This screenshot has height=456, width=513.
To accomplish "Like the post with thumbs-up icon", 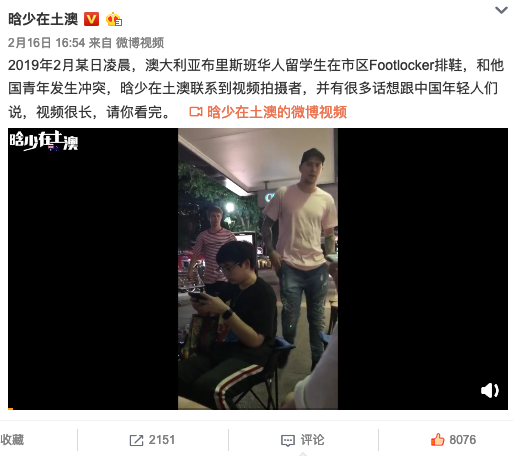I will (x=438, y=440).
